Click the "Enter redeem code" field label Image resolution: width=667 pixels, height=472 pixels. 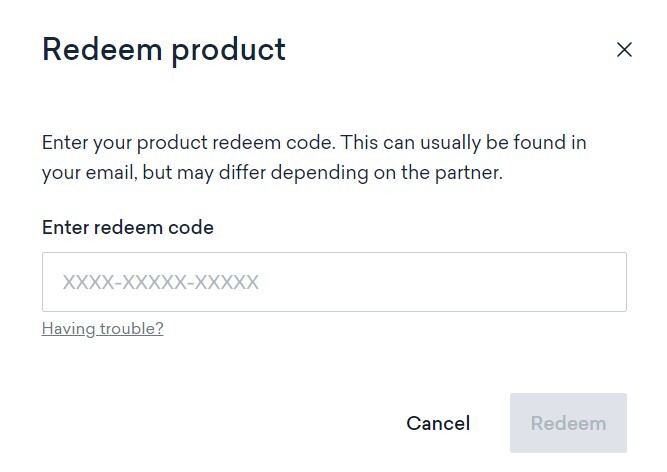(128, 227)
